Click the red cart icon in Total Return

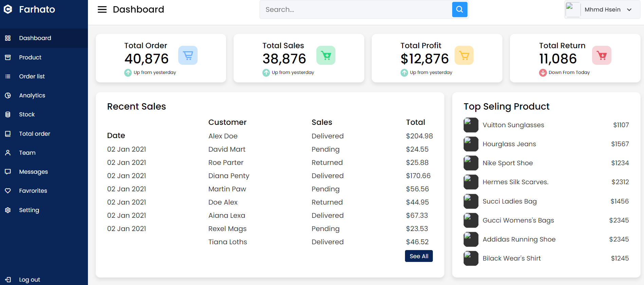602,55
